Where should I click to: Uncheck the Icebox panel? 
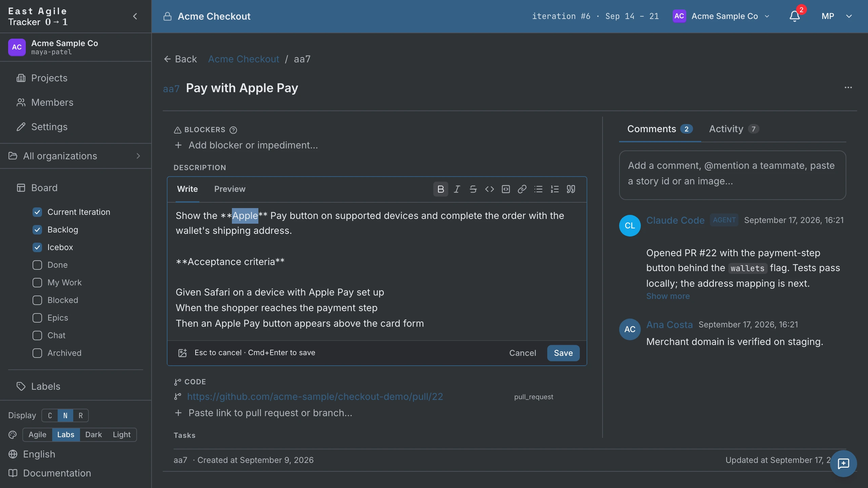(x=37, y=247)
